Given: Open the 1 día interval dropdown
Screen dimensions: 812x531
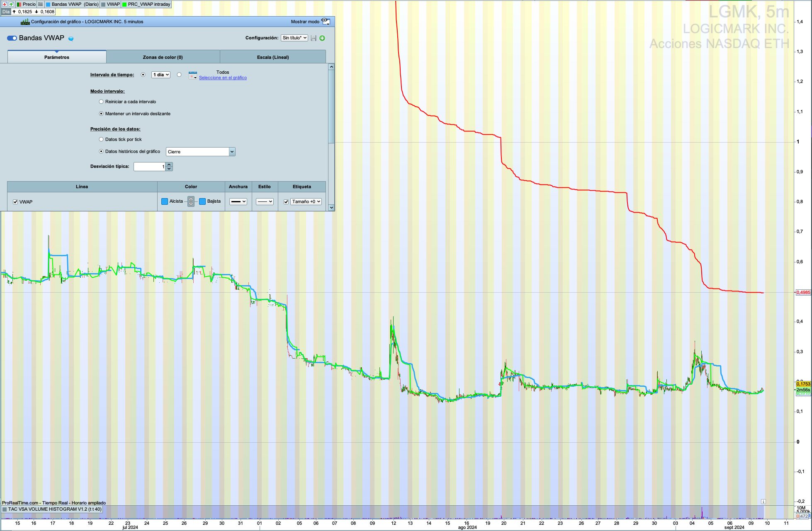Looking at the screenshot, I should click(161, 75).
